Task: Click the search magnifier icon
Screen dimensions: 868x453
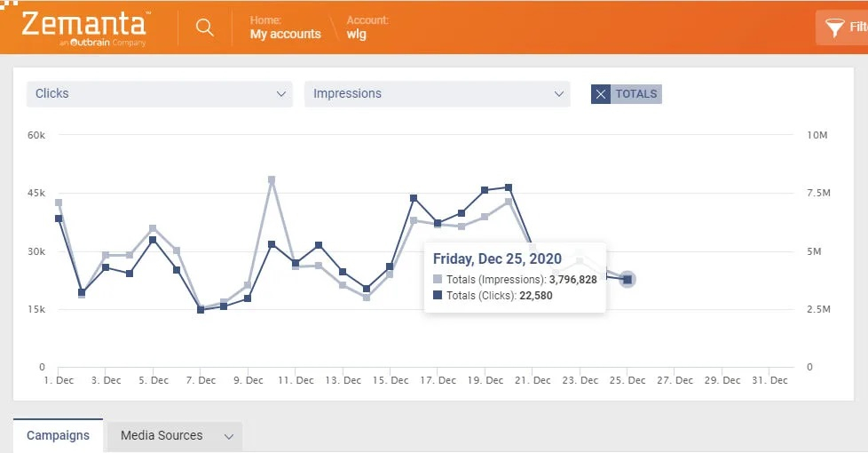Action: [x=205, y=28]
